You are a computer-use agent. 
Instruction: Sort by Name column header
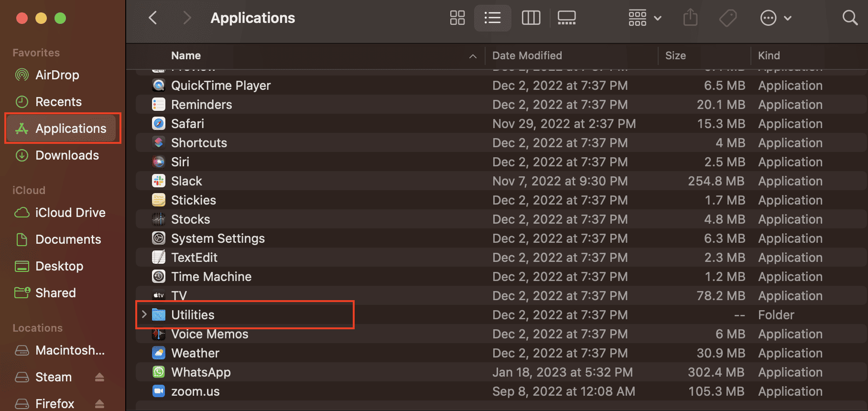point(186,55)
